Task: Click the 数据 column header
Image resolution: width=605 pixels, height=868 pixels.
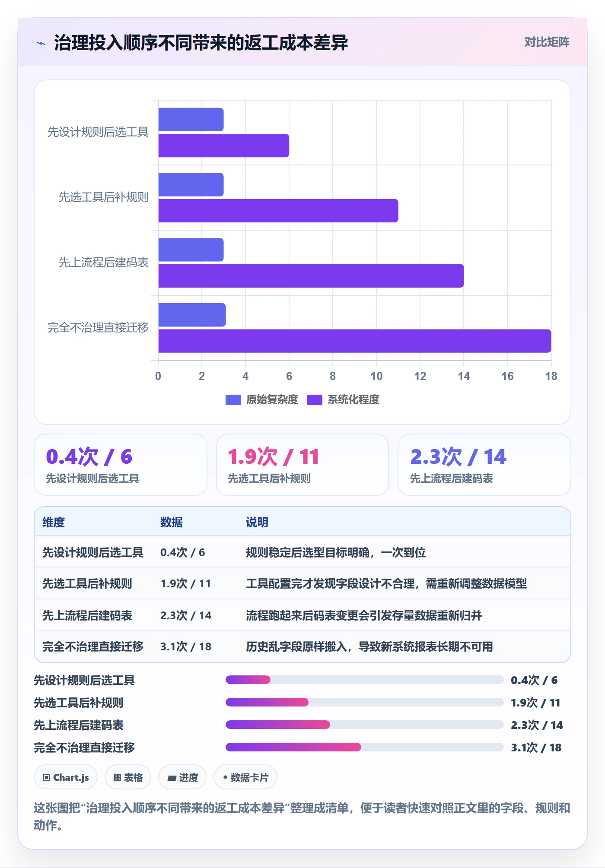Action: click(172, 522)
